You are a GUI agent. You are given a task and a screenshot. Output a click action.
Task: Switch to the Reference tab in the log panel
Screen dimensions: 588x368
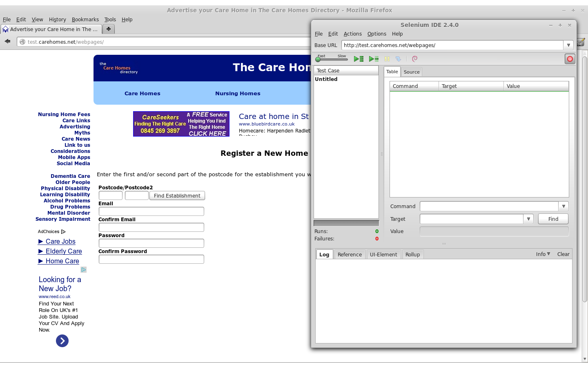(x=350, y=254)
